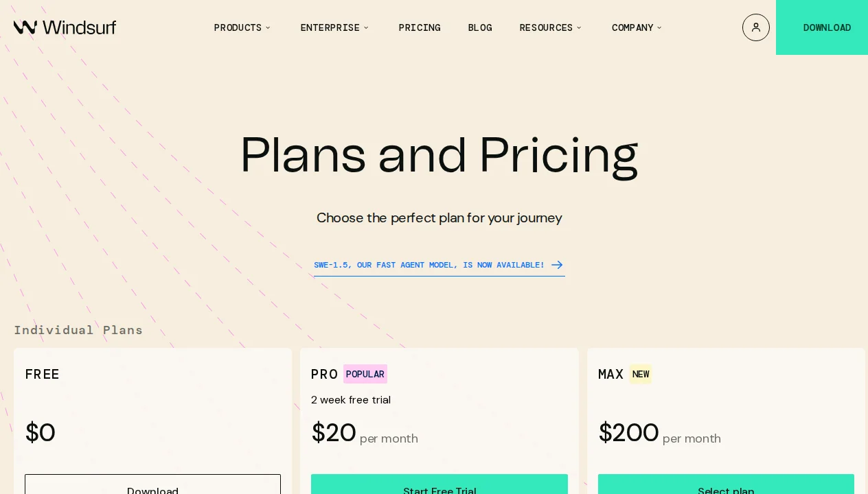Click the Individual Plans section heading
Image resolution: width=868 pixels, height=494 pixels.
click(x=78, y=330)
